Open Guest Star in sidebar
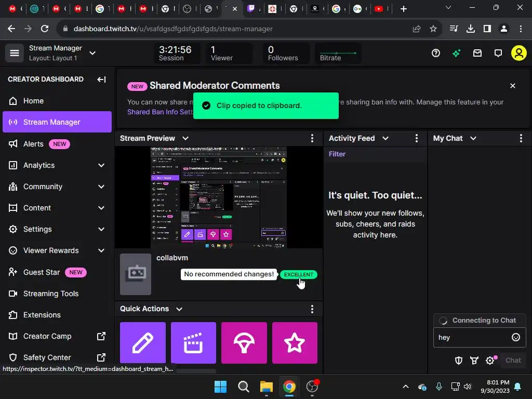Screen dimensions: 532x399 point(57,272)
